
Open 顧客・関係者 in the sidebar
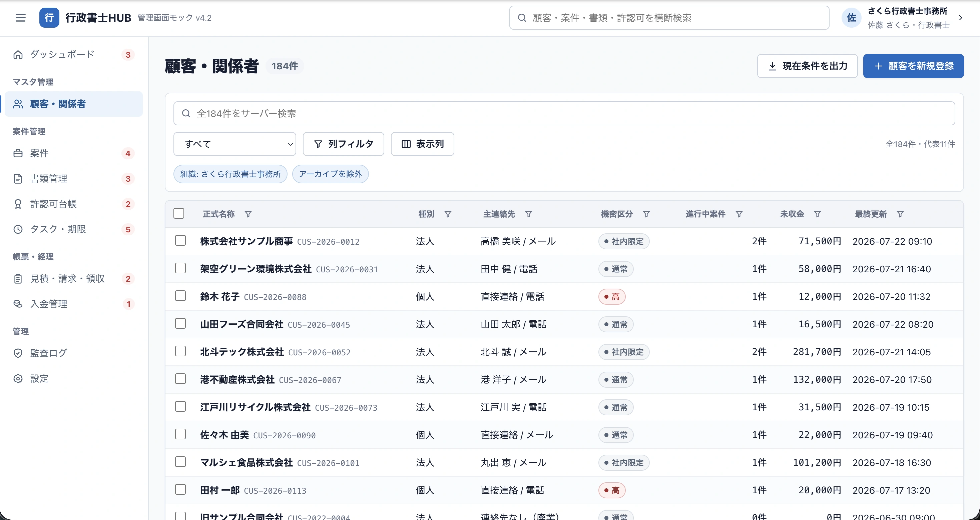pos(74,104)
